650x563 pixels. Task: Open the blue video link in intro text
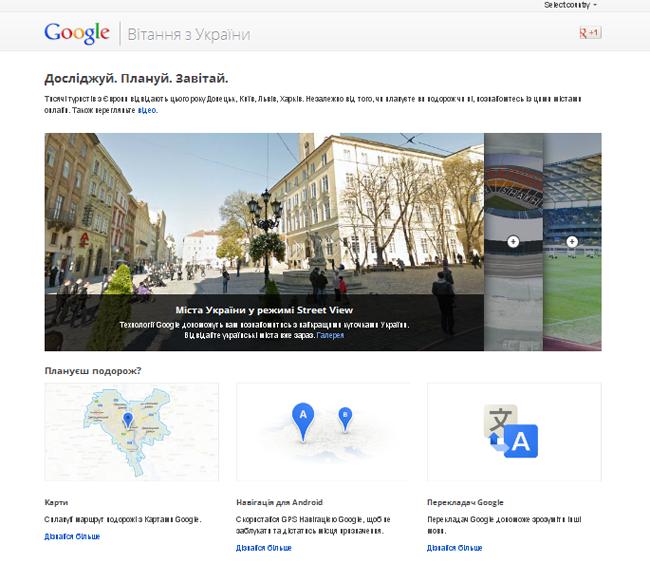(147, 110)
